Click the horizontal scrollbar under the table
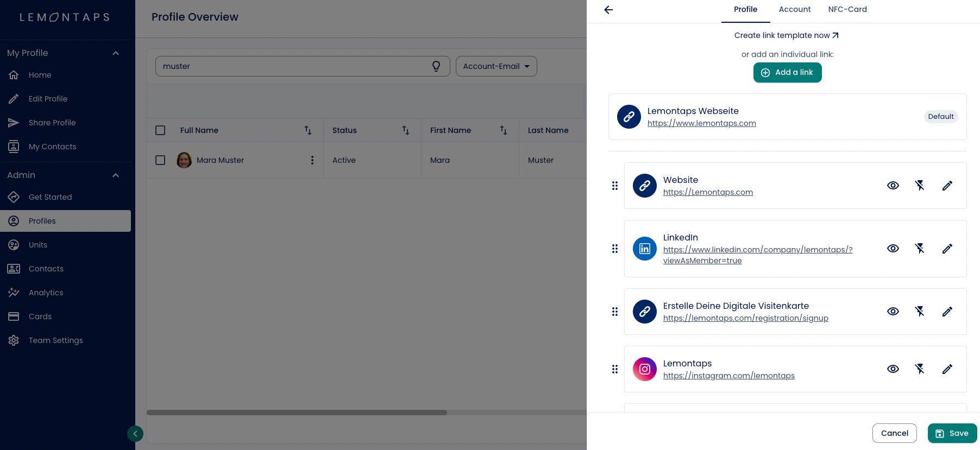This screenshot has width=980, height=450. (297, 413)
